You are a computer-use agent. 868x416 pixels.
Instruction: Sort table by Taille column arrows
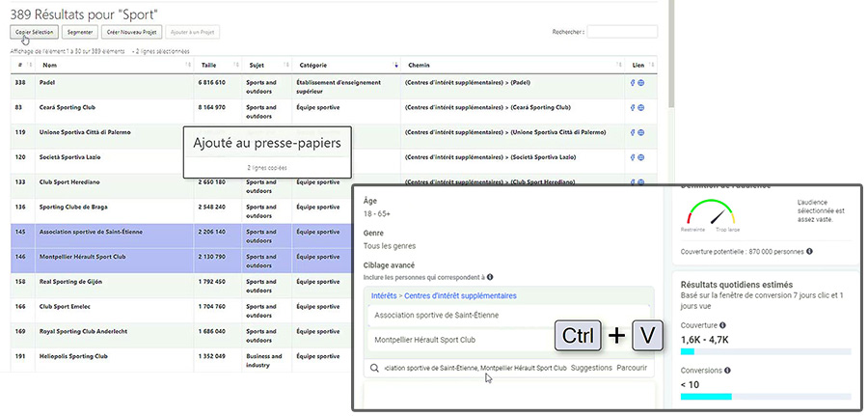coord(236,66)
